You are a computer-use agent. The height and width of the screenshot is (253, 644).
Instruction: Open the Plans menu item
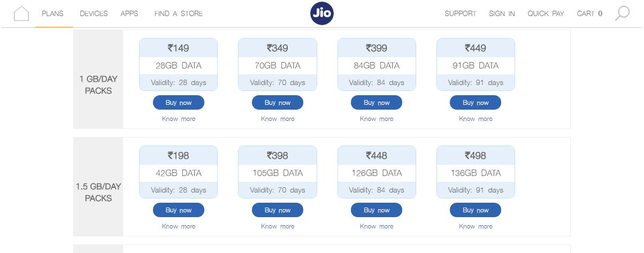(52, 13)
